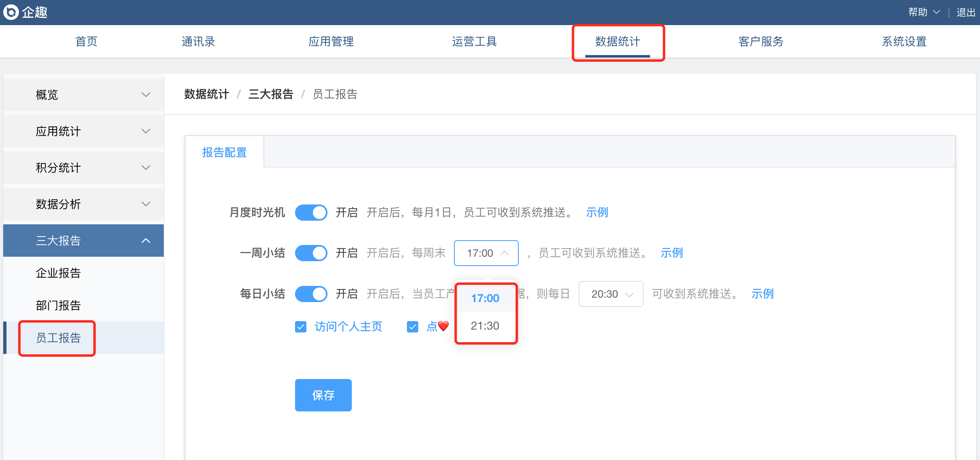Screen dimensions: 980x460
Task: Toggle off the 月度时光机 switch
Action: click(x=311, y=213)
